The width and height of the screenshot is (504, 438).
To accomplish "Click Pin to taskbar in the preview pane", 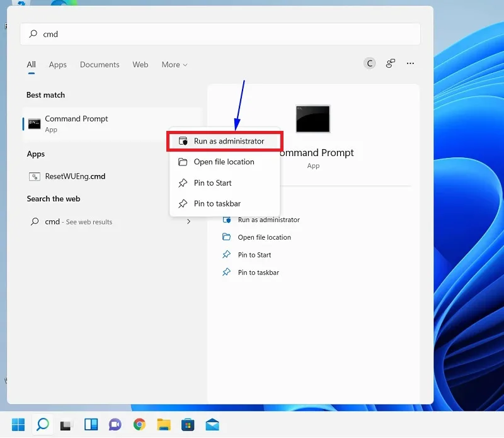I will point(258,272).
